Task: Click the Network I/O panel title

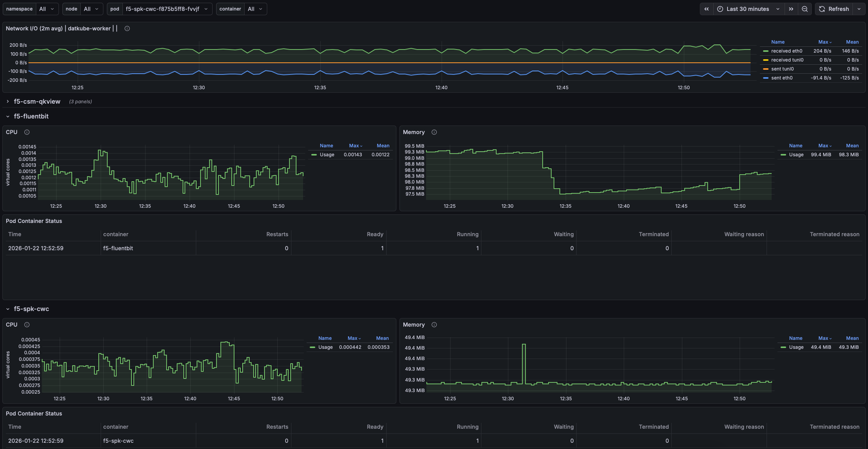Action: tap(62, 28)
